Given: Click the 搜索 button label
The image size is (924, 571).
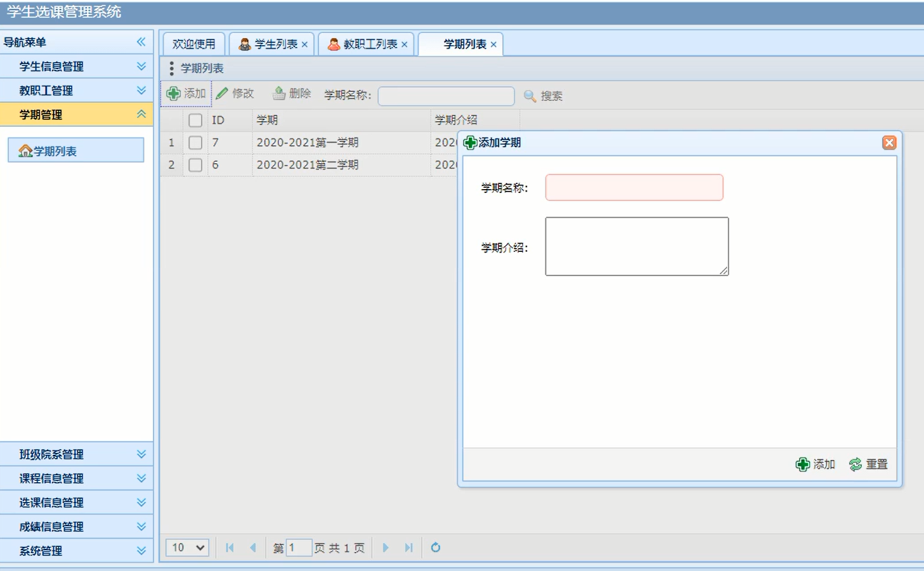Looking at the screenshot, I should (x=552, y=96).
